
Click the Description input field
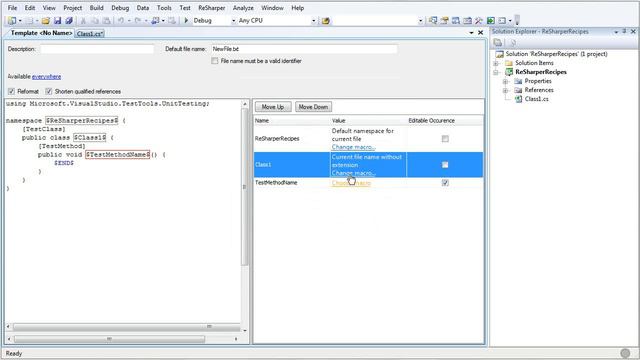(97, 49)
